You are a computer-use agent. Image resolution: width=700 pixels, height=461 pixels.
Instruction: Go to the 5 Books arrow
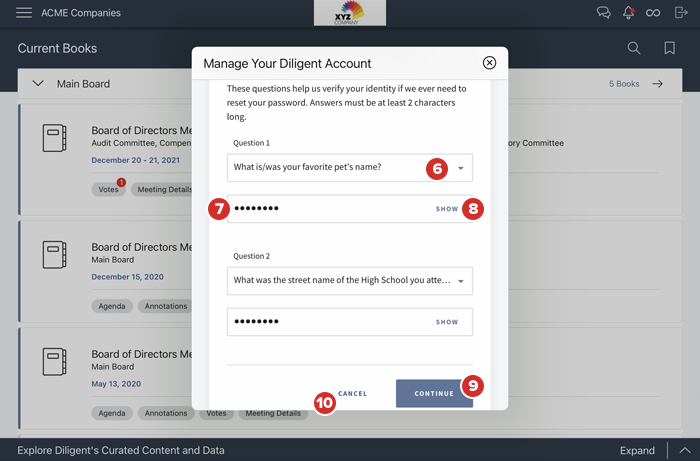[657, 84]
